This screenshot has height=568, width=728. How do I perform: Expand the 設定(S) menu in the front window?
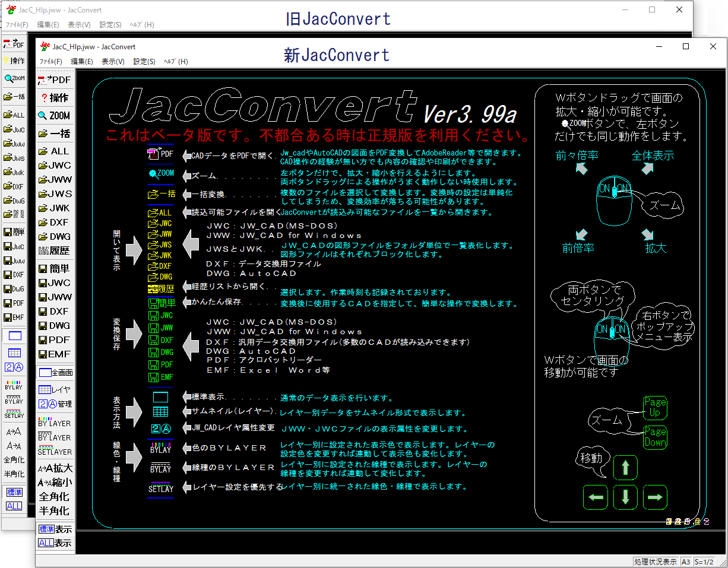(144, 62)
